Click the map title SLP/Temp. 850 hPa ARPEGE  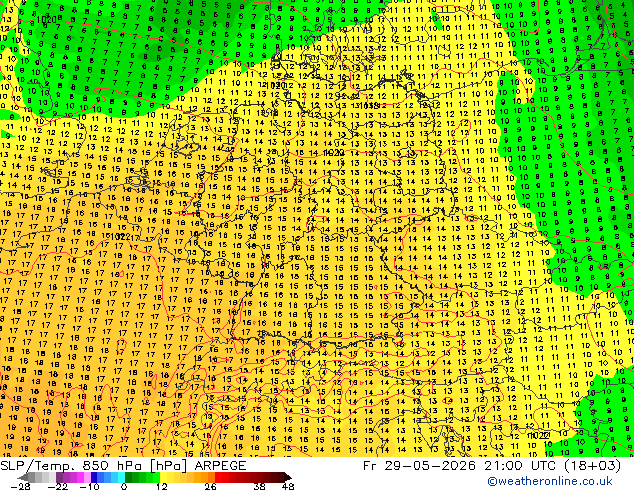(x=123, y=466)
